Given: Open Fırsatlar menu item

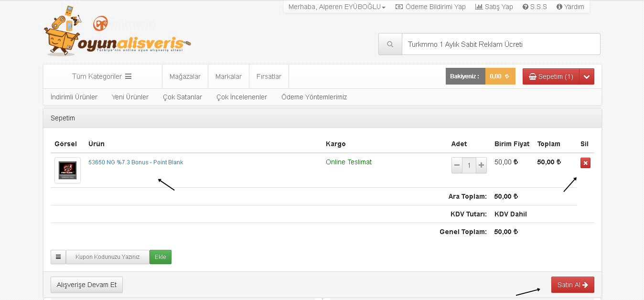Looking at the screenshot, I should click(x=269, y=76).
